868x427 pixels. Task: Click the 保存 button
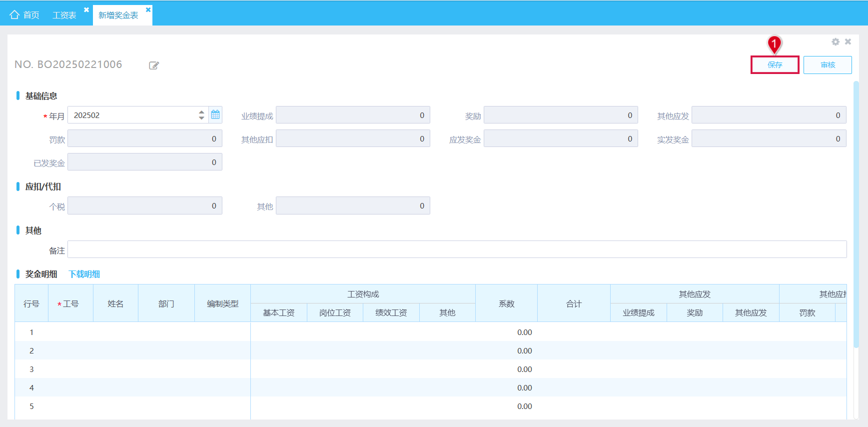click(x=775, y=65)
